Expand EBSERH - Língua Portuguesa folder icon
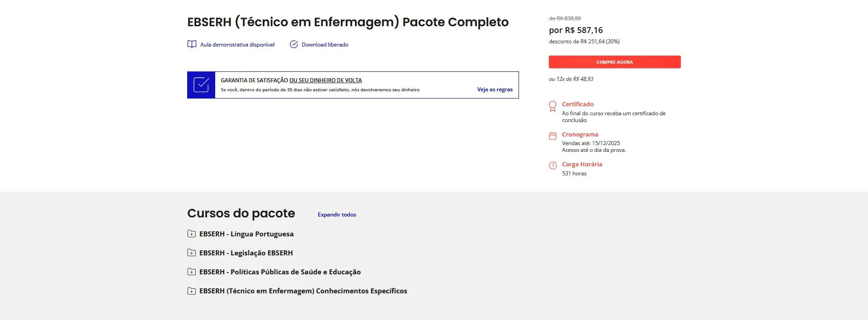 pos(191,234)
